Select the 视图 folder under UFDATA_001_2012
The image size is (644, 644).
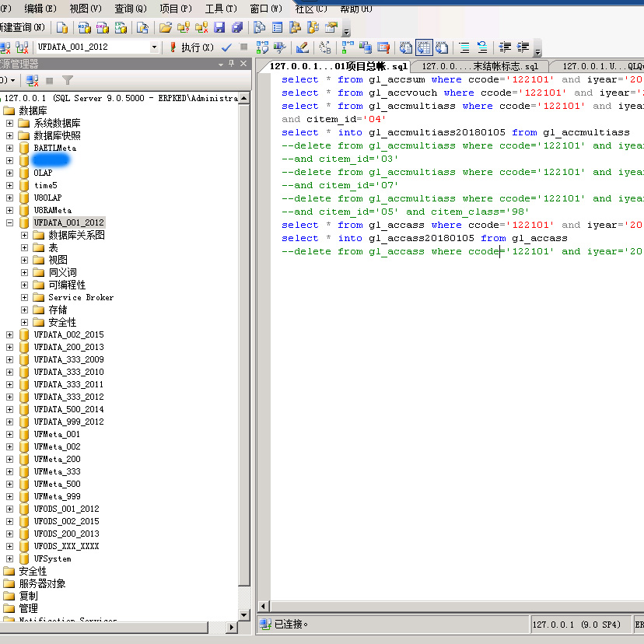(58, 260)
